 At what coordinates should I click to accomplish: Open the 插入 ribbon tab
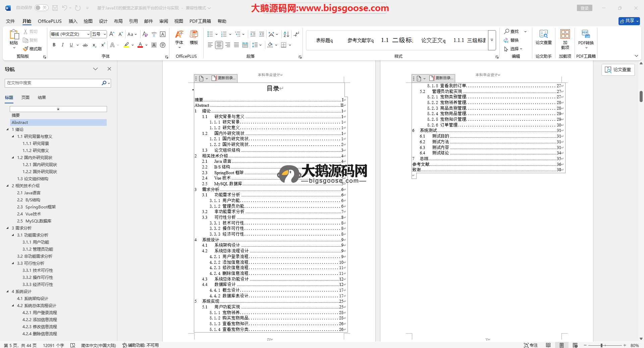(73, 21)
